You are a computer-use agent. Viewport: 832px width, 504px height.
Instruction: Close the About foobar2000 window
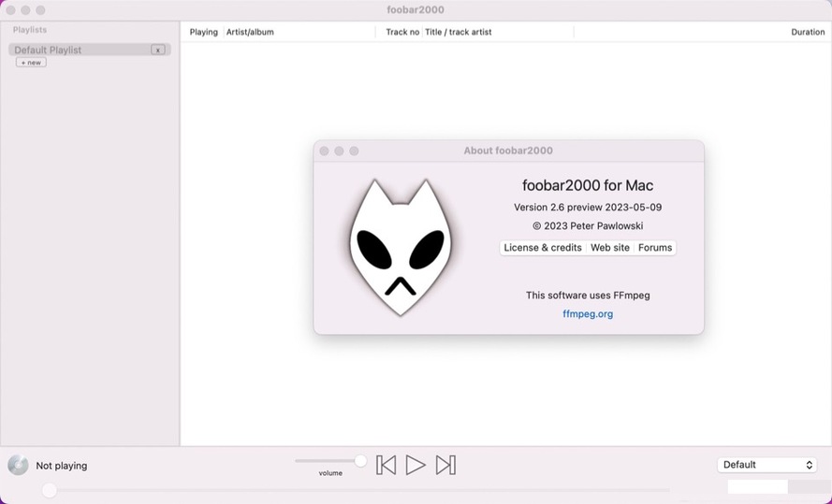coord(324,151)
